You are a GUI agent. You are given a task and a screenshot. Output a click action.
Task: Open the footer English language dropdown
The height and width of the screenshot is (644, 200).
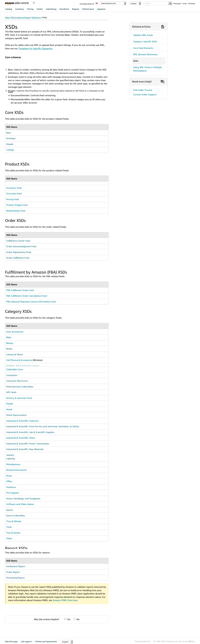tap(66, 641)
